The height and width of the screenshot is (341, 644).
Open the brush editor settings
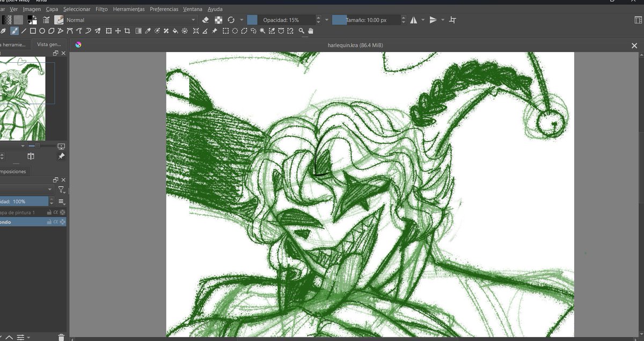tap(46, 20)
